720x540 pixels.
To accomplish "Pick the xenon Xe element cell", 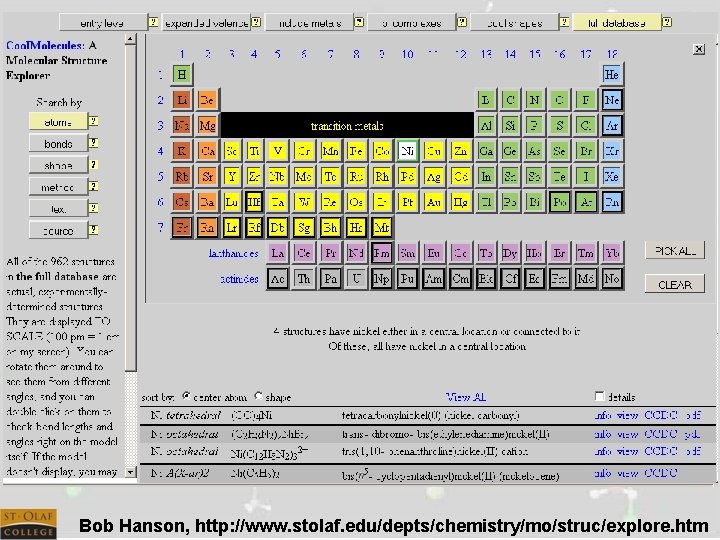I will click(x=612, y=176).
